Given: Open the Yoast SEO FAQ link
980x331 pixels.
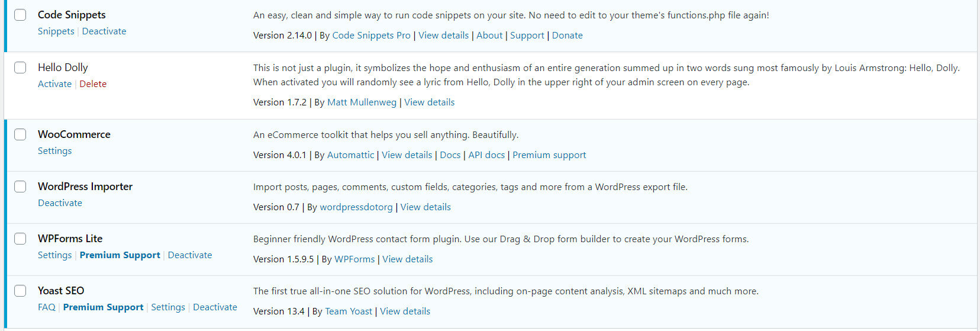Looking at the screenshot, I should (47, 307).
